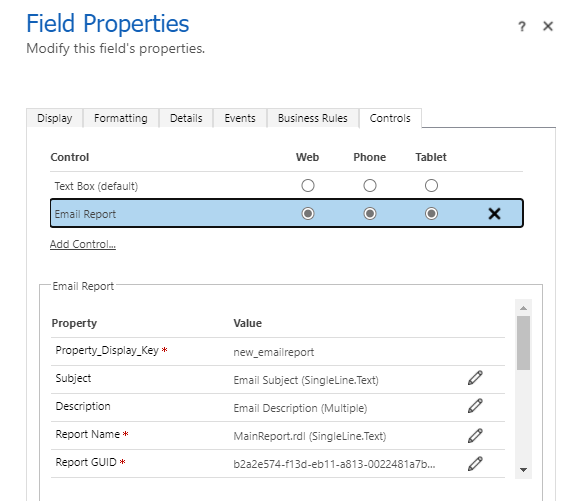Close the Field Properties dialog
Viewport: 582px width, 501px height.
(548, 26)
